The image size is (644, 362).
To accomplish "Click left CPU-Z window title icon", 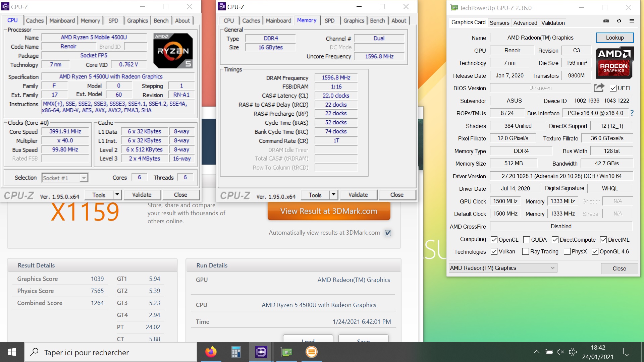I will [x=6, y=6].
